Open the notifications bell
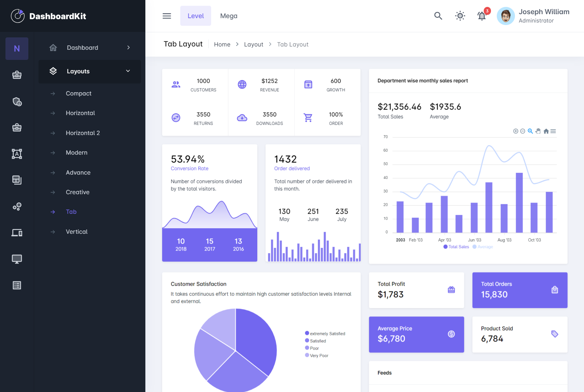584x392 pixels. 482,16
